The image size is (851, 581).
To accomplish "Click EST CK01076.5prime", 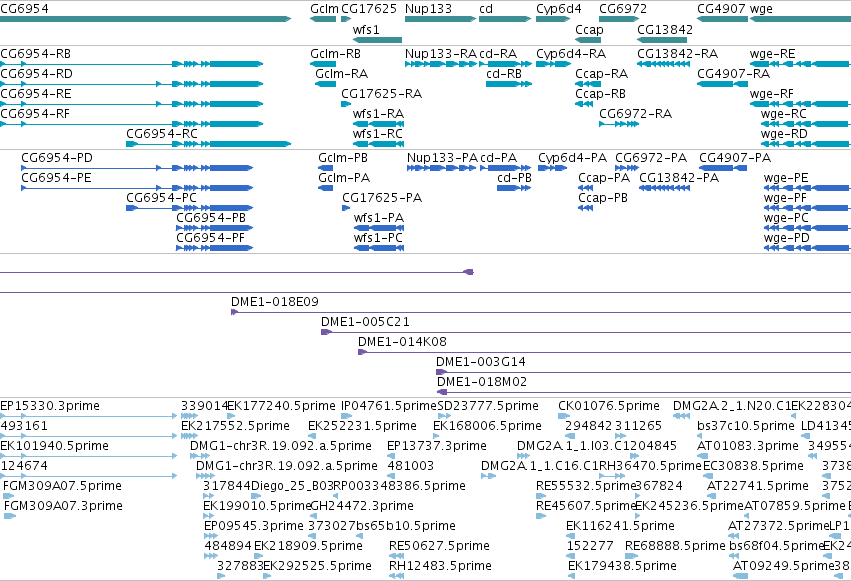I will pos(609,406).
